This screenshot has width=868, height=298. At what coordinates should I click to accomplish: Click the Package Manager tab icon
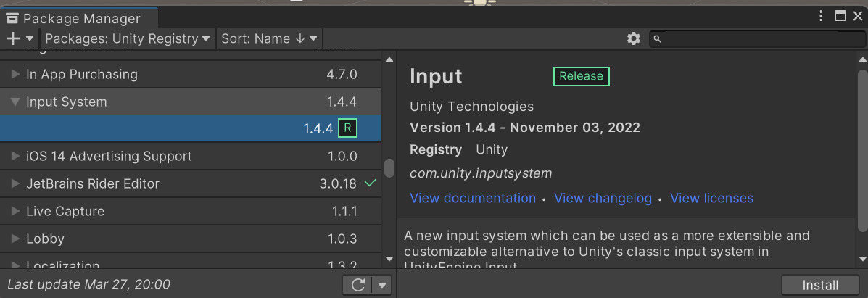(x=12, y=19)
